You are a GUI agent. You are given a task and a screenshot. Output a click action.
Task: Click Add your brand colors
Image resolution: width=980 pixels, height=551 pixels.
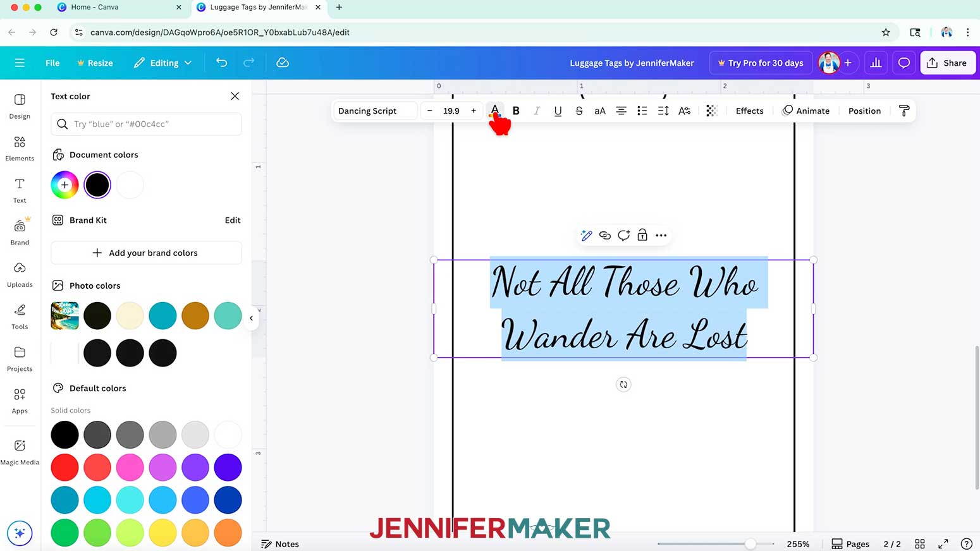click(x=146, y=253)
